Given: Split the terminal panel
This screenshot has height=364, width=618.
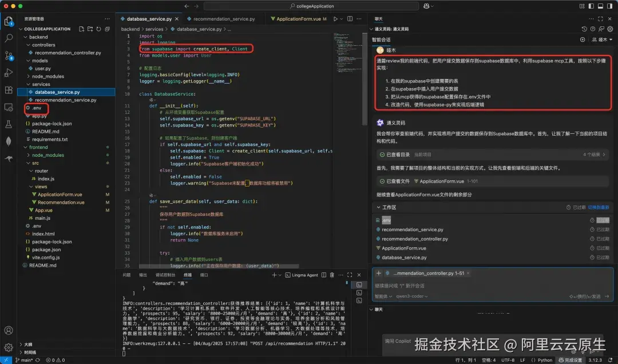Looking at the screenshot, I should [x=323, y=275].
